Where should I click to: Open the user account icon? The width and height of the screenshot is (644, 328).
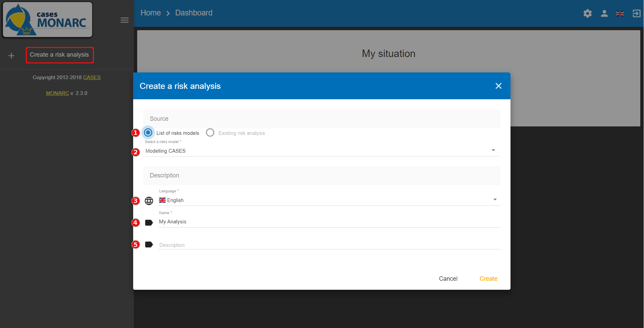click(x=604, y=13)
